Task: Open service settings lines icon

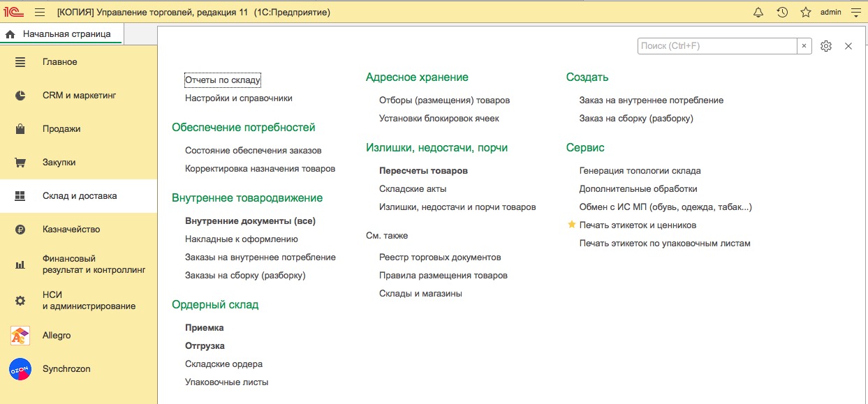Action: coord(855,12)
